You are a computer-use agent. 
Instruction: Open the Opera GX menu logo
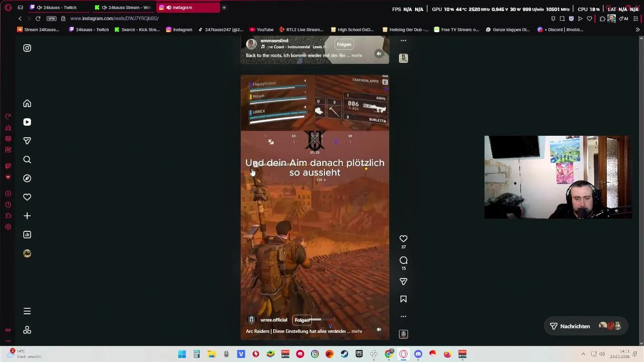click(8, 8)
